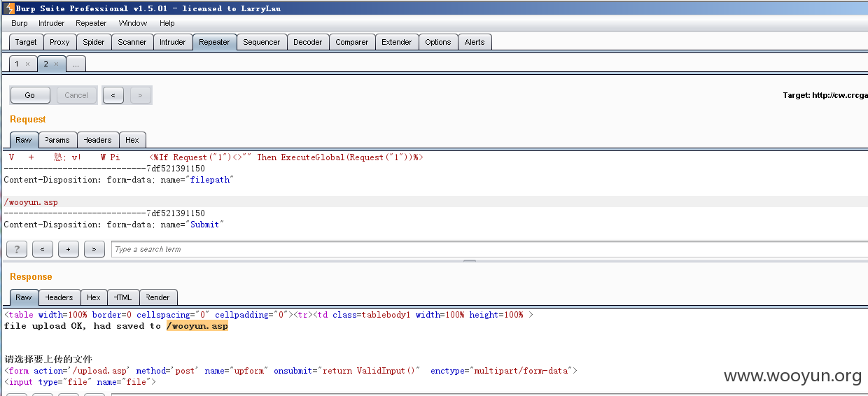Switch to the Proxy tab
The width and height of the screenshot is (868, 396).
point(59,42)
